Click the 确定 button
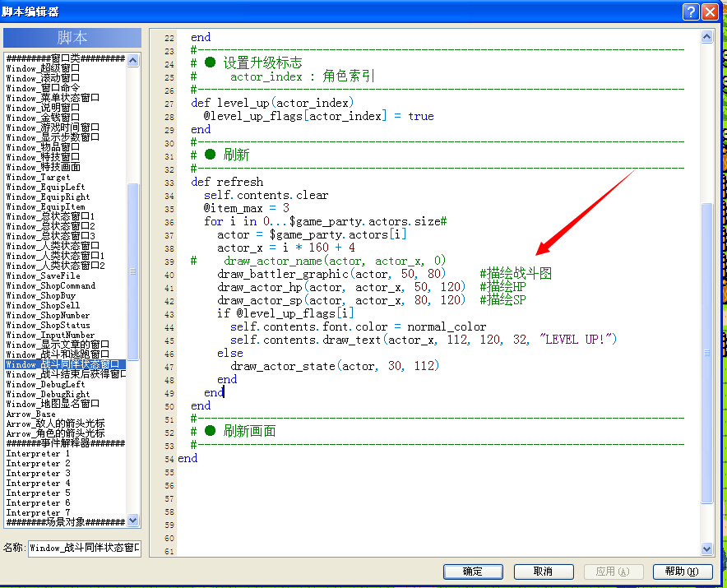This screenshot has width=727, height=588. point(473,572)
